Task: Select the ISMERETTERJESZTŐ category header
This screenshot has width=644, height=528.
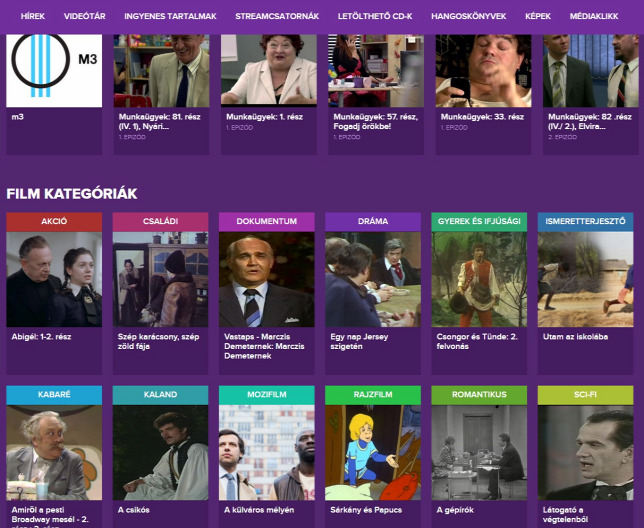Action: pyautogui.click(x=586, y=222)
